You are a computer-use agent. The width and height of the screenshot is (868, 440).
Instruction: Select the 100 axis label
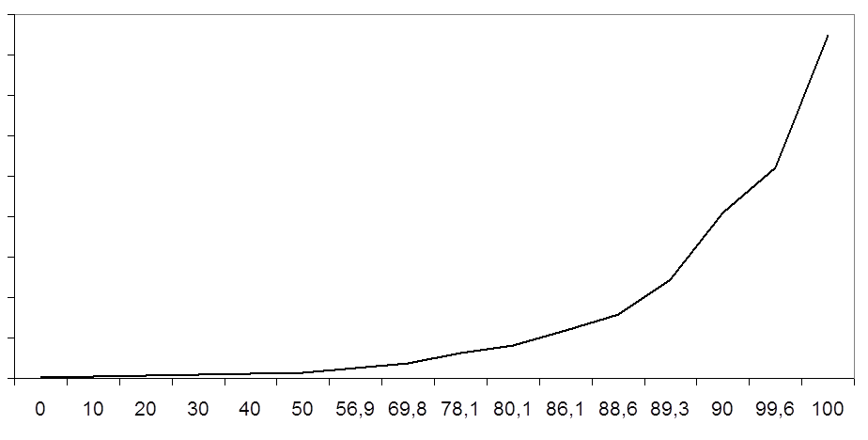coord(828,409)
